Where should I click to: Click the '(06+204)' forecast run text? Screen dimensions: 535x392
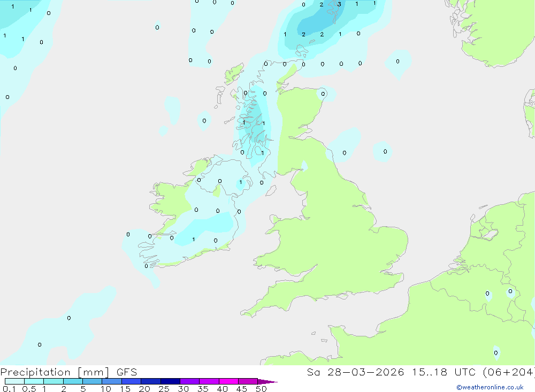pyautogui.click(x=509, y=372)
